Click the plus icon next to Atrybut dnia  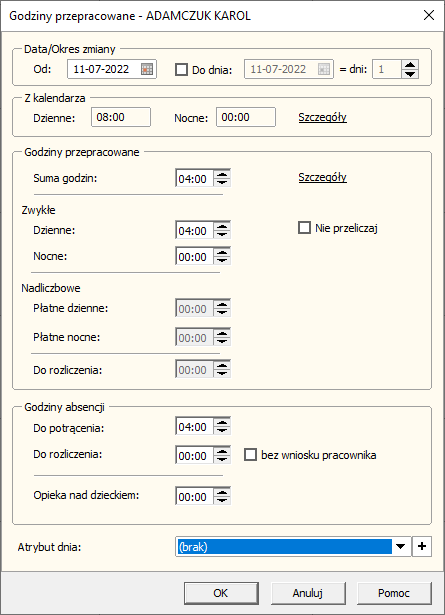click(422, 546)
